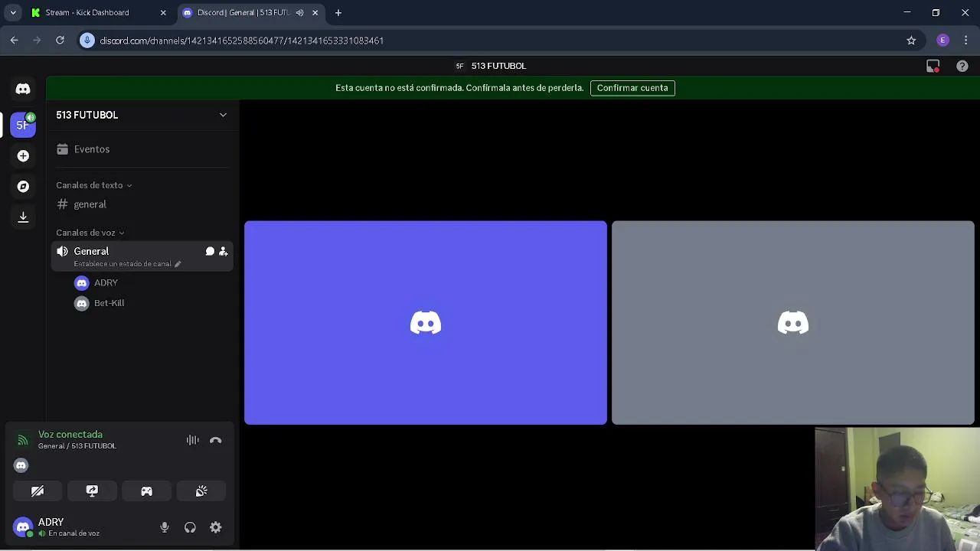Close the Kick Dashboard tab
980x551 pixels.
(x=163, y=13)
